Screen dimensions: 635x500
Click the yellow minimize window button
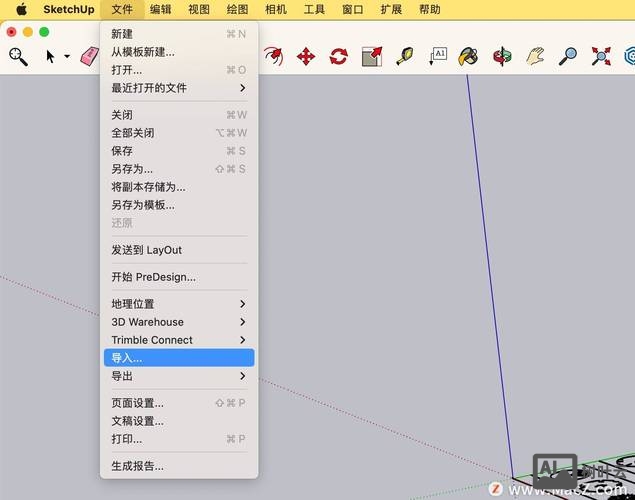(28, 32)
